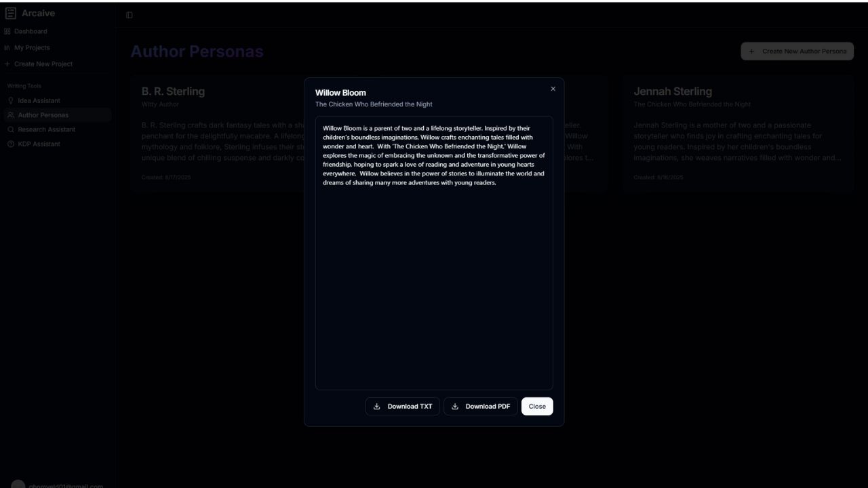Open the B. R. Sterling persona card
The image size is (868, 488).
pos(217,134)
